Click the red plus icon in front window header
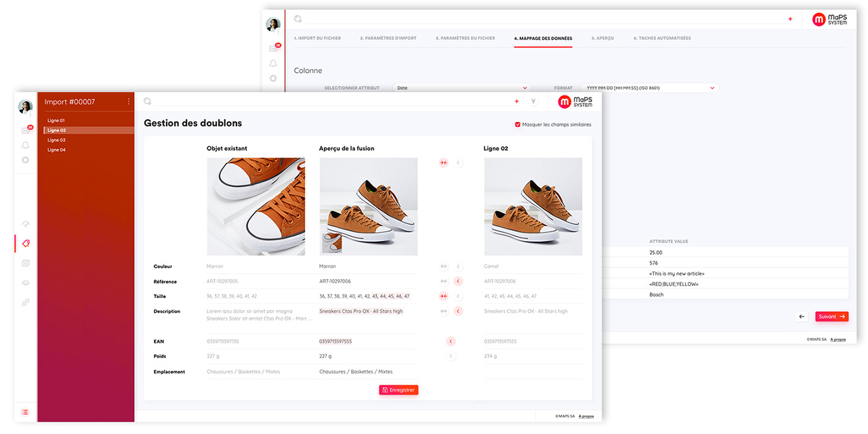 (x=516, y=102)
